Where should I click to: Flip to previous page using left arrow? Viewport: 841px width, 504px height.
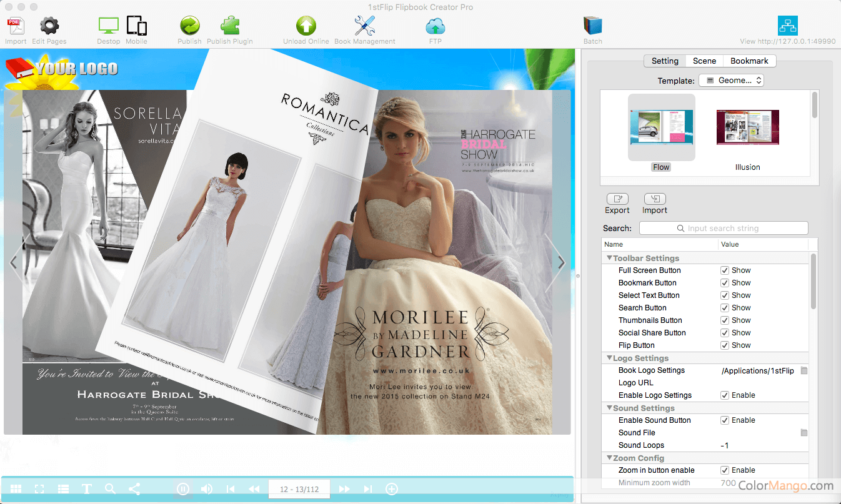(13, 263)
